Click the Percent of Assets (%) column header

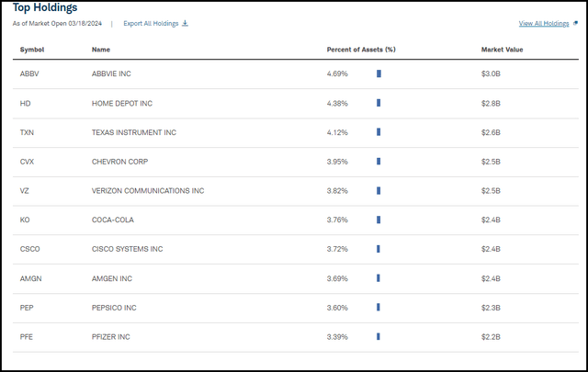pos(361,50)
